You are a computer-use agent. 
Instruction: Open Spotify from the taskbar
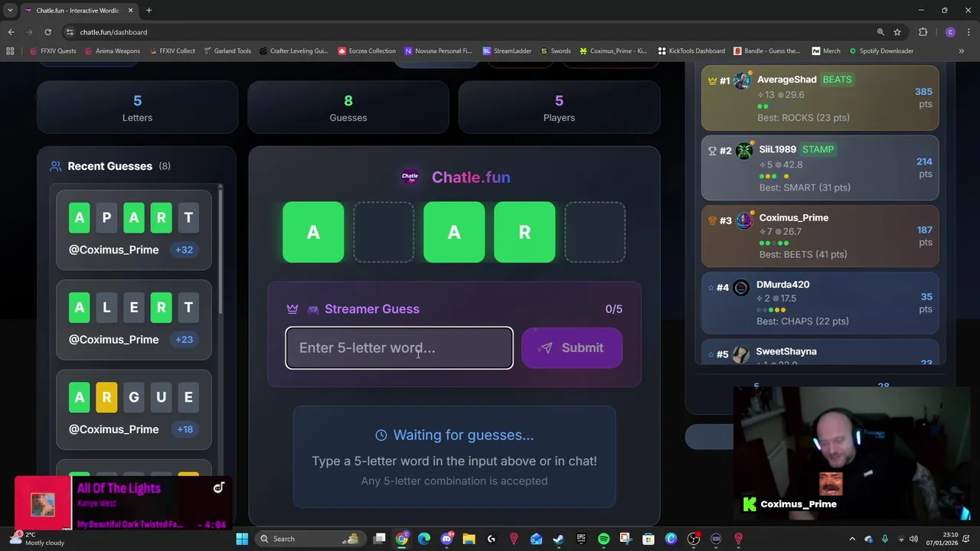click(x=603, y=539)
